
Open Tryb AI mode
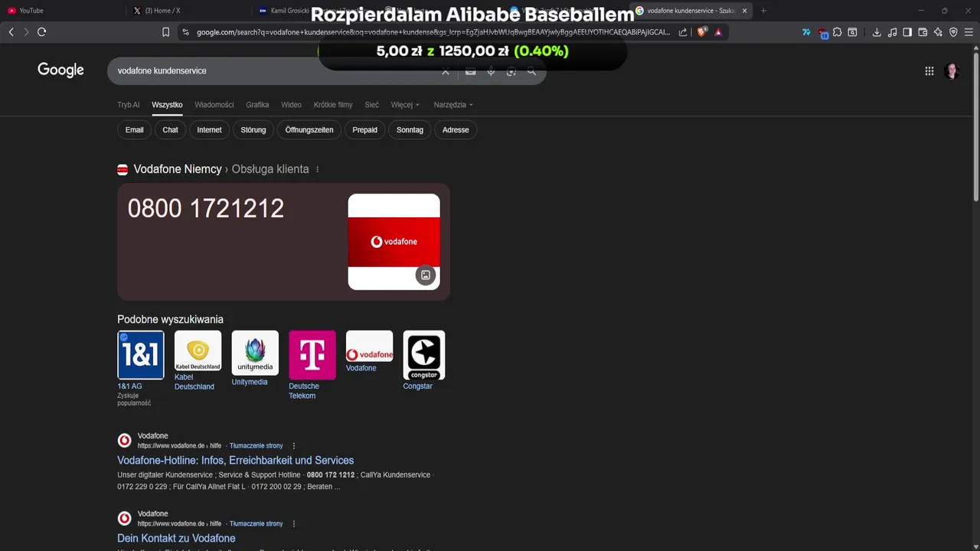tap(128, 105)
